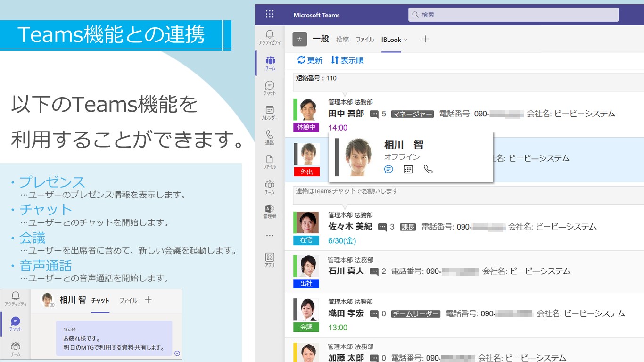Click the name 佐々木 美紀
Image resolution: width=644 pixels, height=362 pixels.
click(x=350, y=227)
